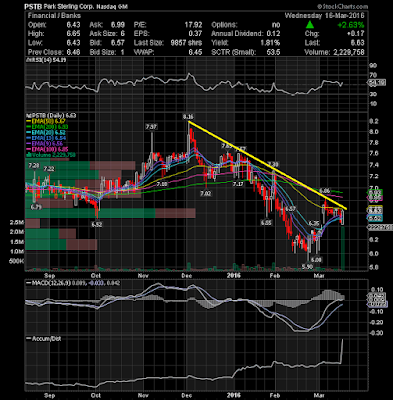Click the green EMA(200) legend entry
The image size is (393, 400).
pyautogui.click(x=48, y=127)
